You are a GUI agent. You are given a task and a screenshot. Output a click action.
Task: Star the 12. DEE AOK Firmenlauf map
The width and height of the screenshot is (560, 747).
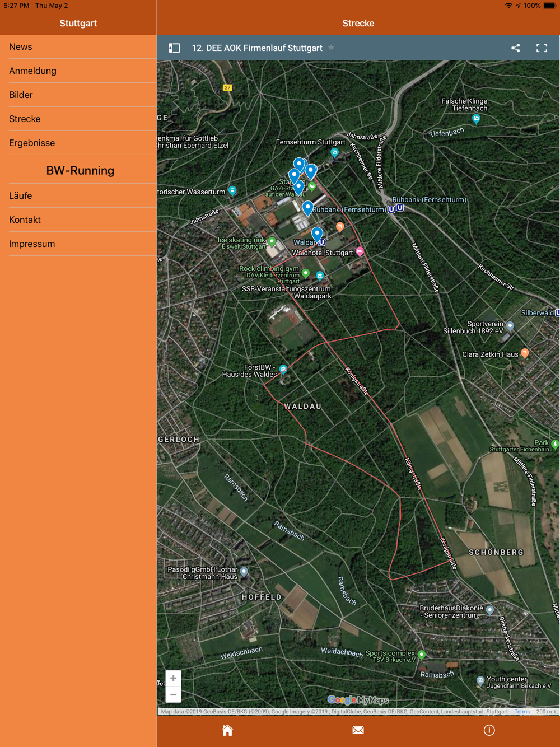click(x=332, y=48)
